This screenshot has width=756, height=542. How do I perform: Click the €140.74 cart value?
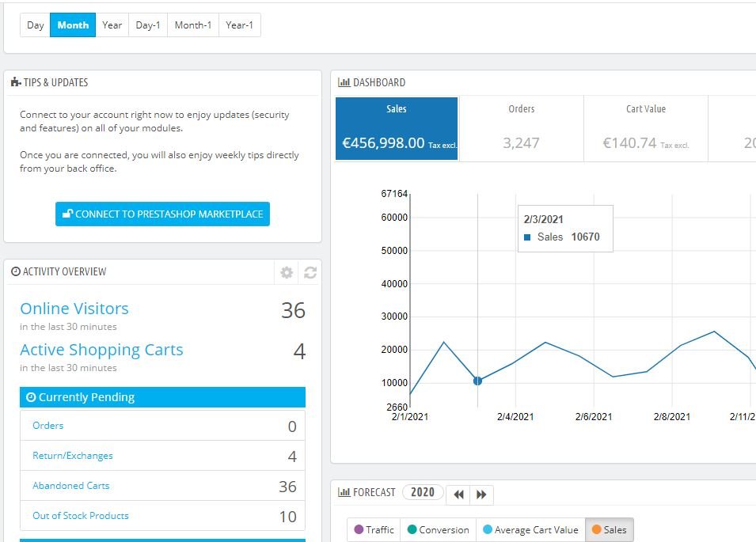coord(629,143)
